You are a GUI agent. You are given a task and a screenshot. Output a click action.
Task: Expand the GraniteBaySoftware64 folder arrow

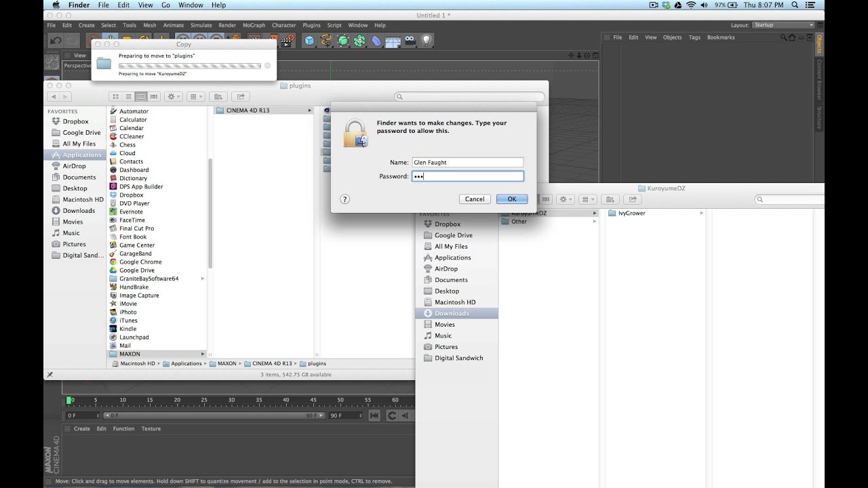[202, 279]
